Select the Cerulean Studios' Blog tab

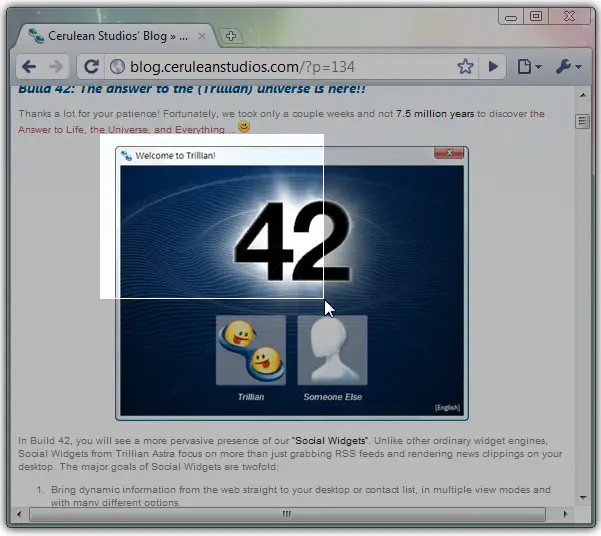click(115, 36)
